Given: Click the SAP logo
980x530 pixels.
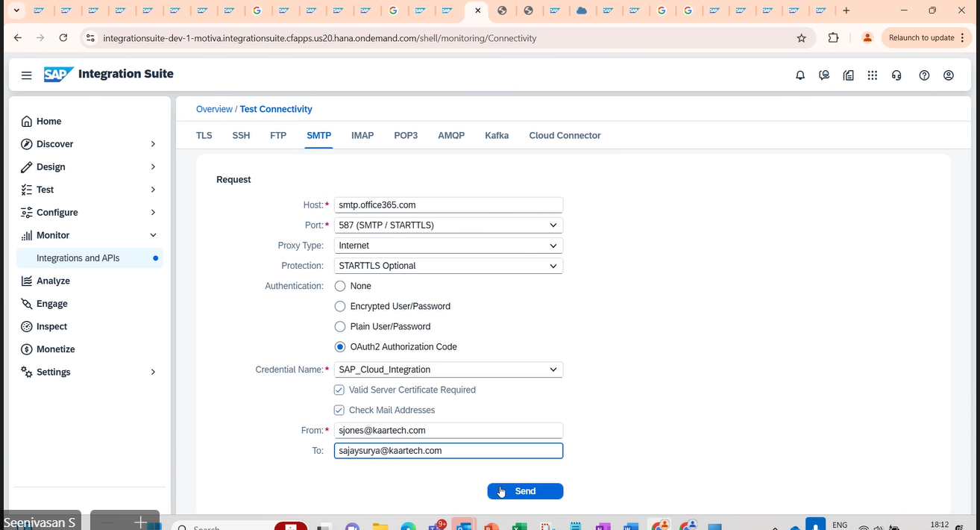Looking at the screenshot, I should point(58,74).
